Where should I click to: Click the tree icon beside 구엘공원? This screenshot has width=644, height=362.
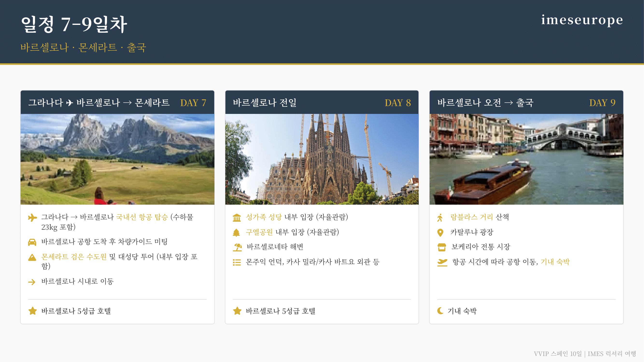(236, 233)
